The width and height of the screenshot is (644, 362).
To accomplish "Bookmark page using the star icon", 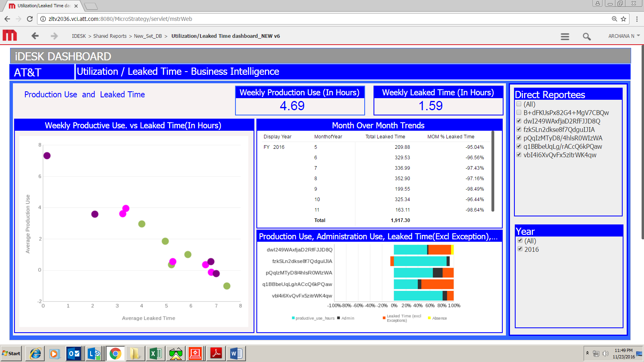I will click(x=623, y=19).
